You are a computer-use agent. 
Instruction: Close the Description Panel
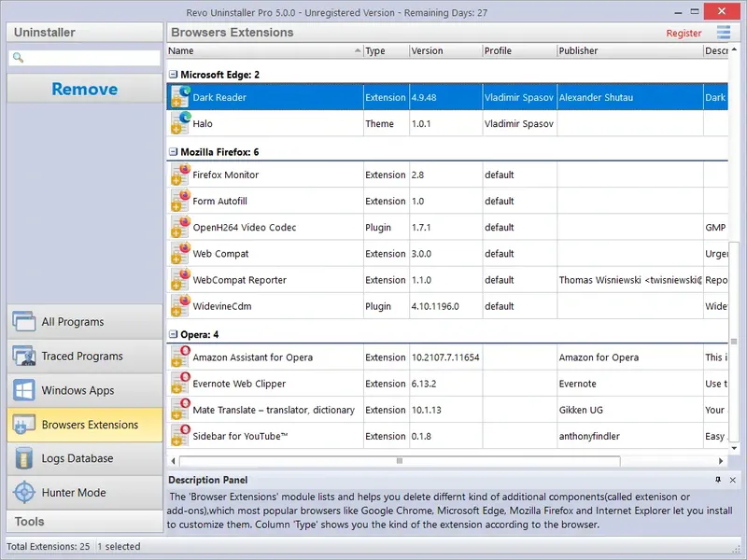click(732, 480)
